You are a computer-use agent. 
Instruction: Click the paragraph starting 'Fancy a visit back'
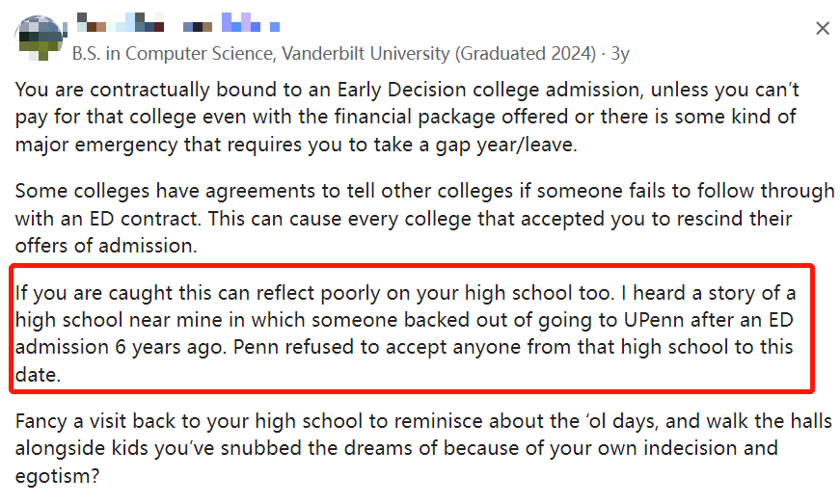click(423, 448)
